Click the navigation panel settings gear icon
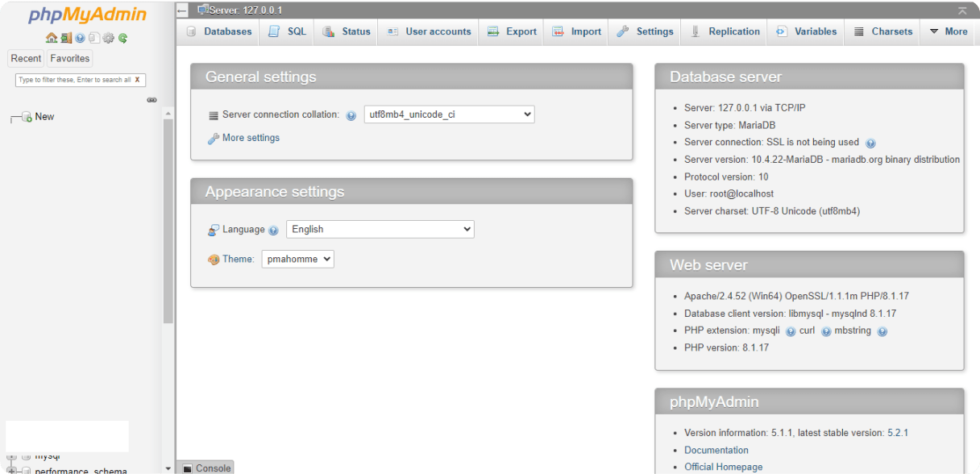This screenshot has width=980, height=474. point(109,38)
